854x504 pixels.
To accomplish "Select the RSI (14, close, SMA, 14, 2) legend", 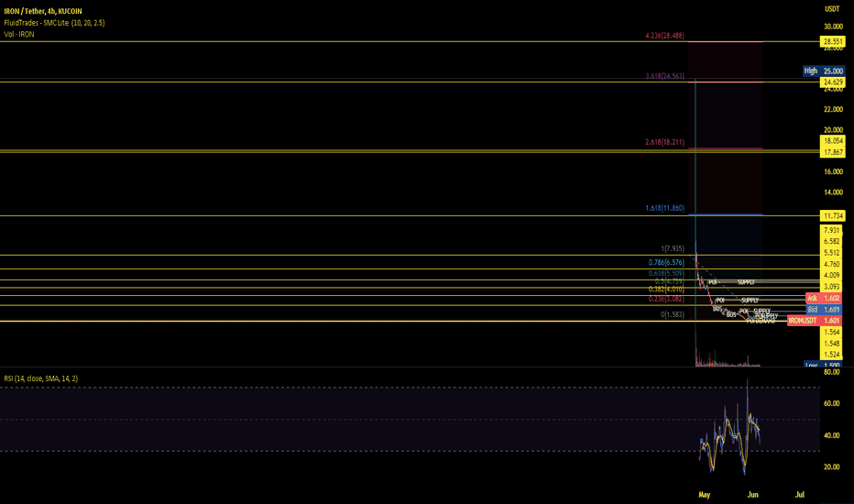I will (41, 378).
